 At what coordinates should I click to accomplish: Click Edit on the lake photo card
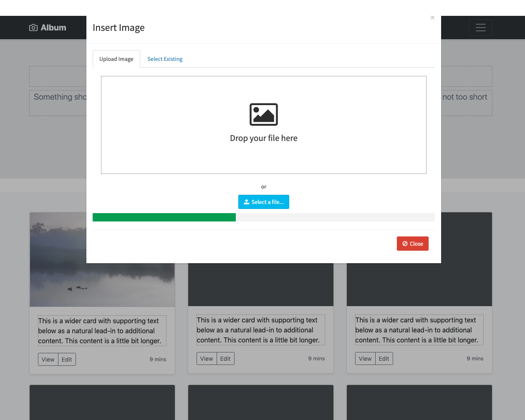point(67,360)
